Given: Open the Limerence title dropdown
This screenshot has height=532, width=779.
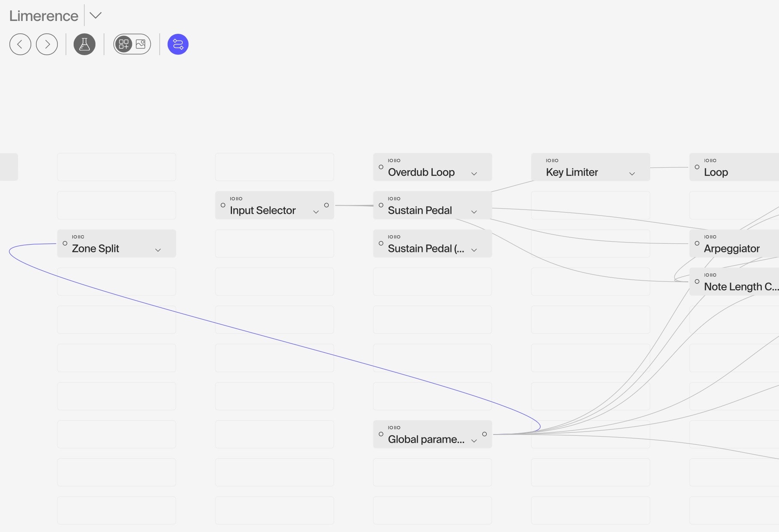Looking at the screenshot, I should [95, 15].
